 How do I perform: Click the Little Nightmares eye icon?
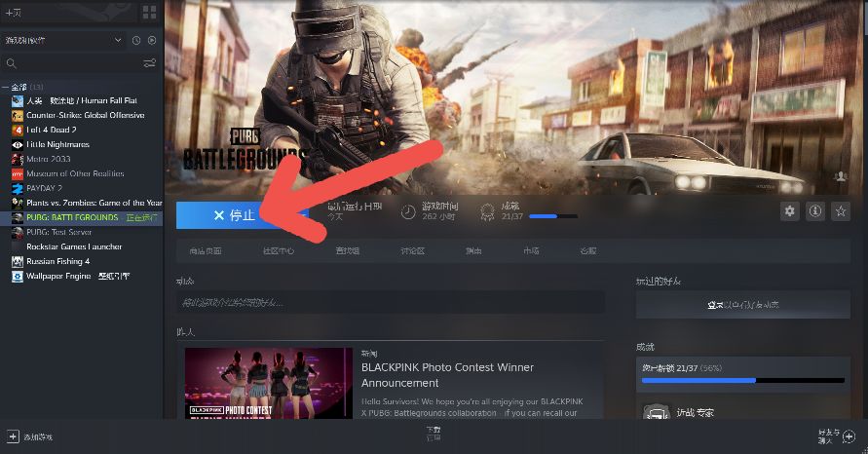(18, 144)
